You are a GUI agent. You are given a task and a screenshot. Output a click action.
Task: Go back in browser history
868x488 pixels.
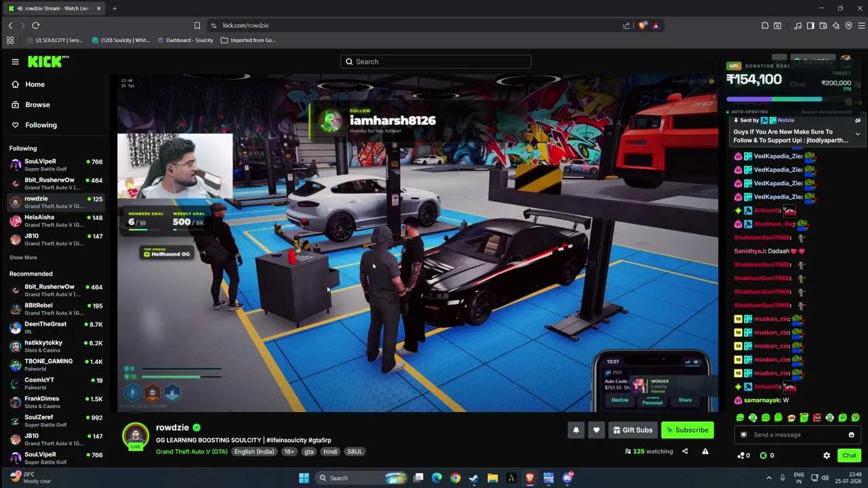[10, 26]
